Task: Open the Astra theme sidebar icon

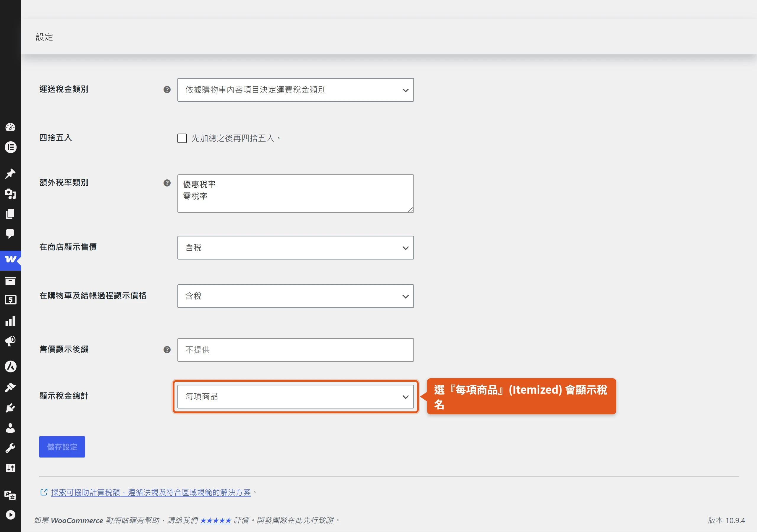Action: click(10, 366)
